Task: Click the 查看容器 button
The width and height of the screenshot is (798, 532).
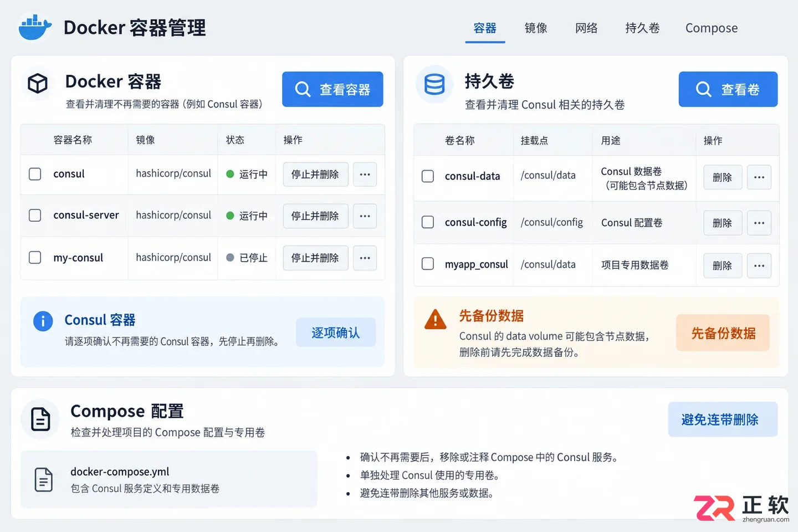Action: [332, 89]
